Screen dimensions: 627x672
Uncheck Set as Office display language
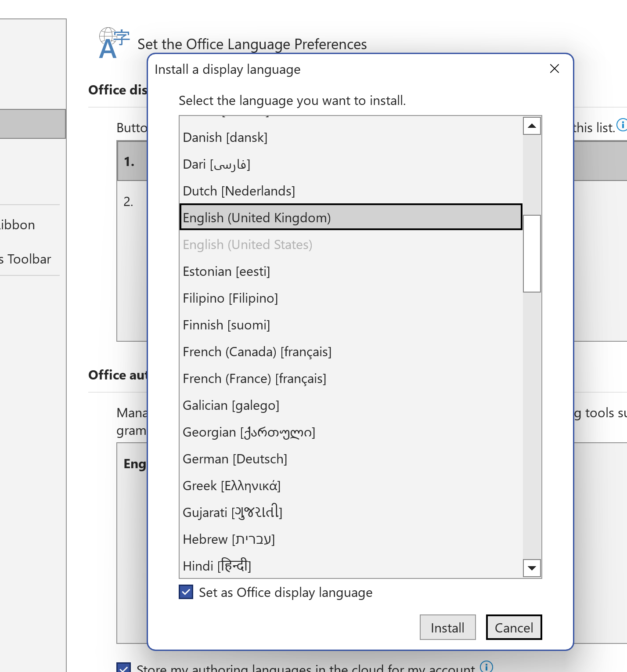pos(186,592)
